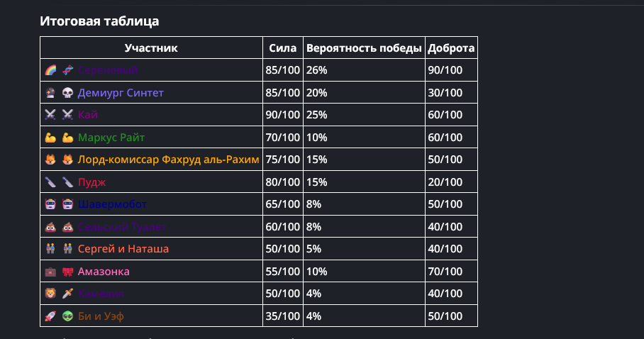Select the Сергей и Наташа name
The height and width of the screenshot is (339, 644).
(x=123, y=249)
